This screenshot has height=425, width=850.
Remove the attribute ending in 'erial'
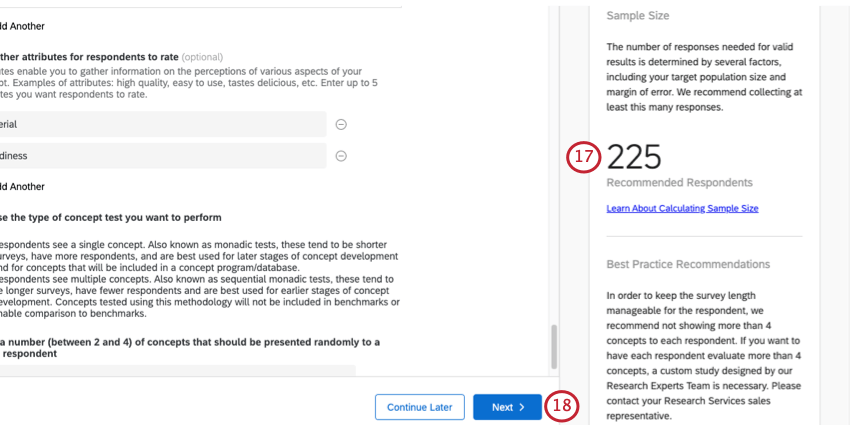[x=340, y=124]
